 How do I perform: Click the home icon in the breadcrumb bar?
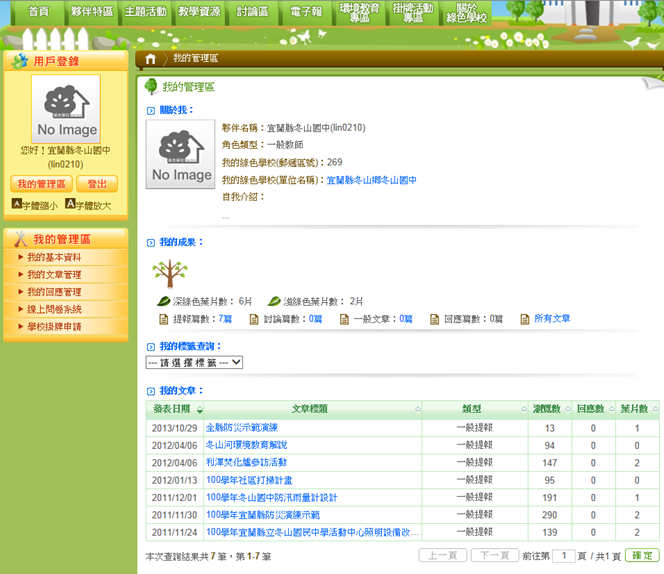point(151,59)
